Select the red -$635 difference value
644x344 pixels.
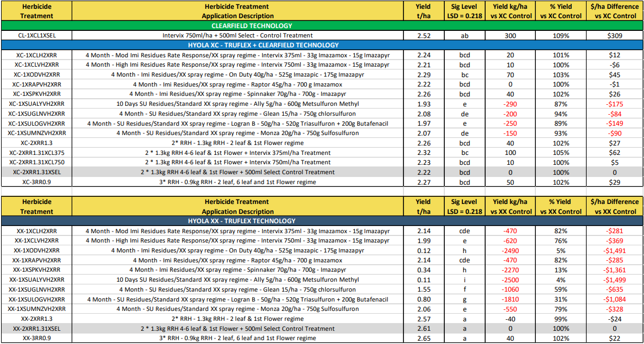pyautogui.click(x=614, y=289)
